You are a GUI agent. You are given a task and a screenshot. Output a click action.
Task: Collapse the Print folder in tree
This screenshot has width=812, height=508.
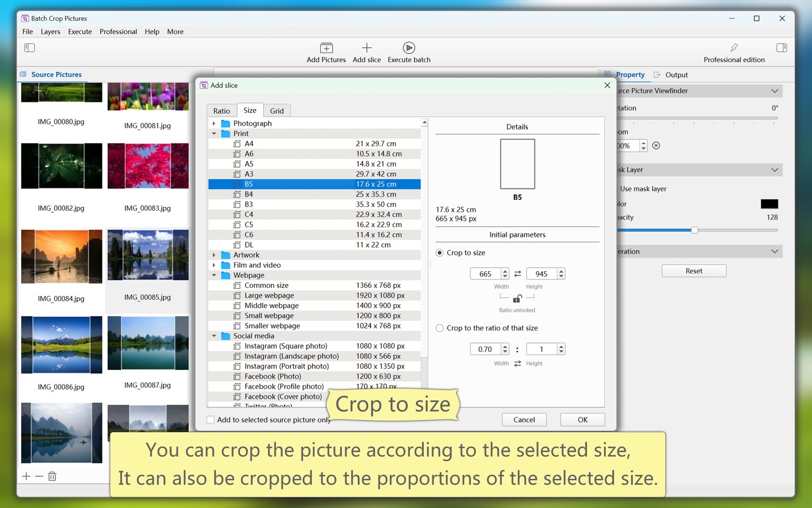coord(214,134)
